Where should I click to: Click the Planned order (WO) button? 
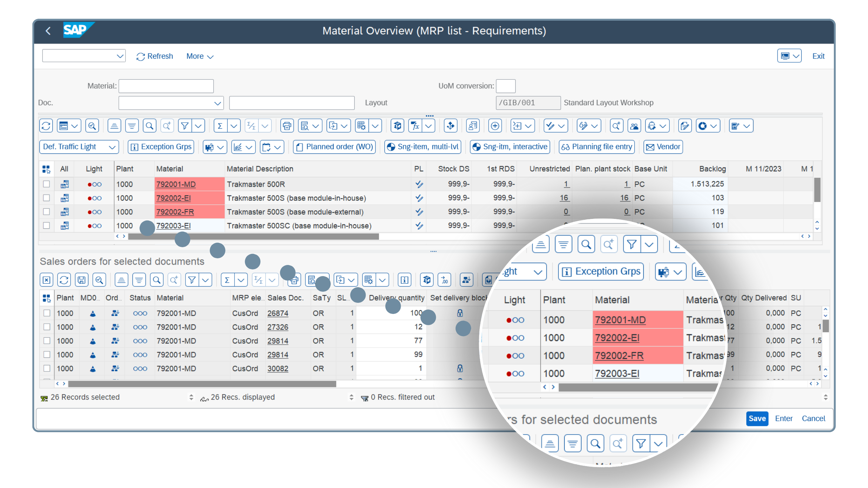pos(334,147)
